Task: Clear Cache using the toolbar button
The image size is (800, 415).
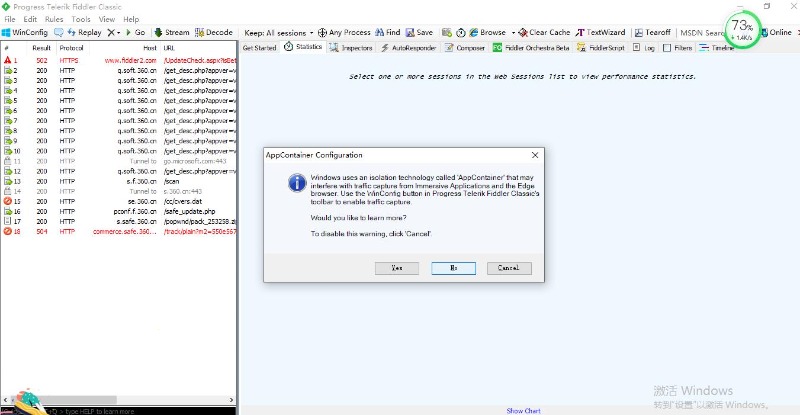Action: pos(544,32)
